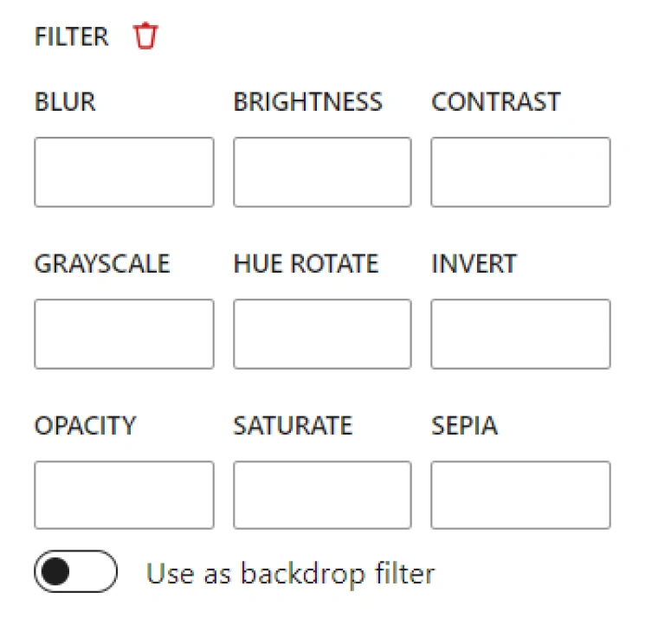Click the SATURATE label text
This screenshot has height=644, width=645.
[293, 425]
